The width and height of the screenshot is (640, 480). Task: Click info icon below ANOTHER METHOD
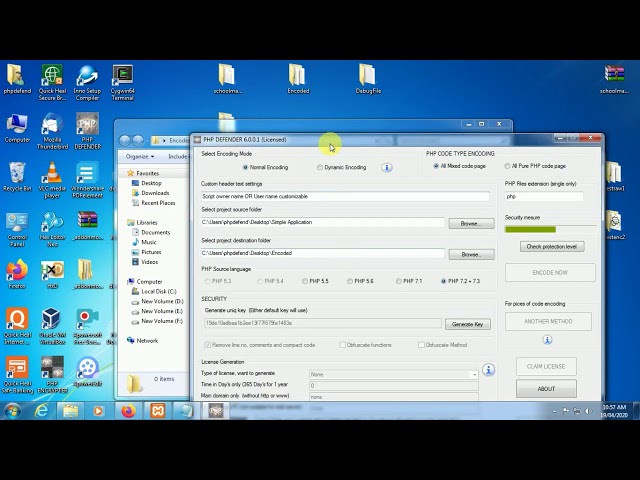point(547,340)
